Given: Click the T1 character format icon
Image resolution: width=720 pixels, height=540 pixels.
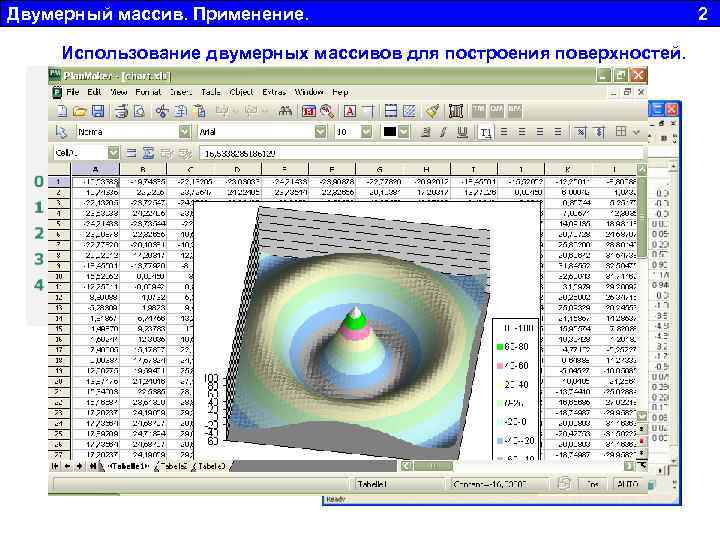Looking at the screenshot, I should tap(485, 133).
